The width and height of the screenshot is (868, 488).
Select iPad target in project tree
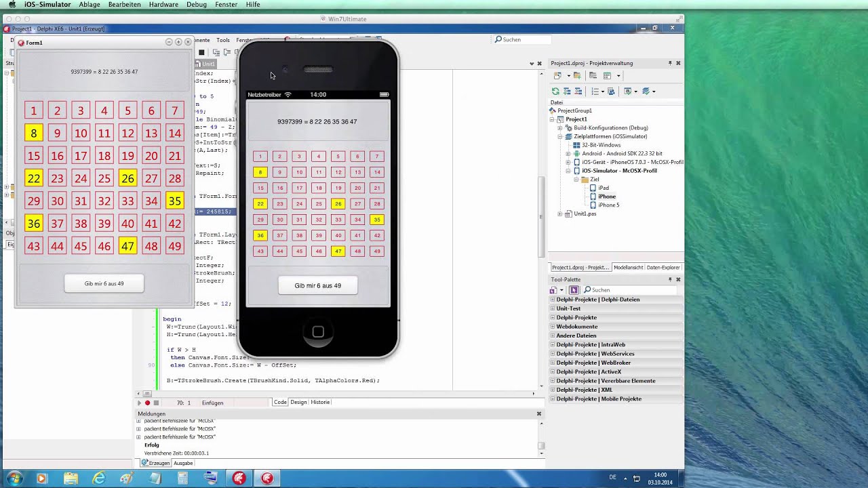tap(604, 188)
